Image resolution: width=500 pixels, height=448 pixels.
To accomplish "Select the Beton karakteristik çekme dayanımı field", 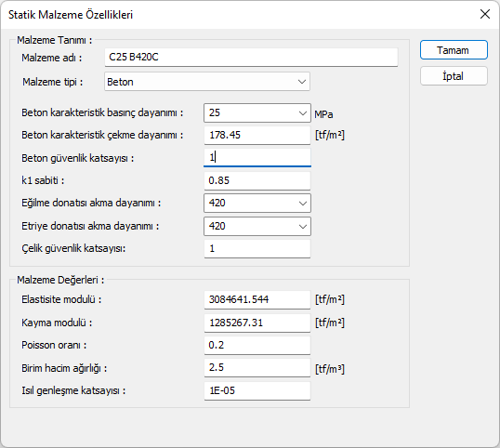I will [257, 135].
